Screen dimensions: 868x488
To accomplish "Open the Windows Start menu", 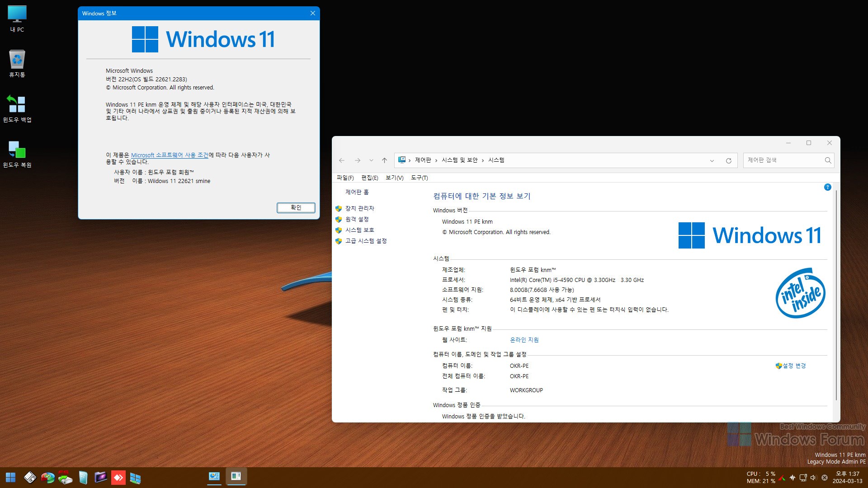I will 10,477.
